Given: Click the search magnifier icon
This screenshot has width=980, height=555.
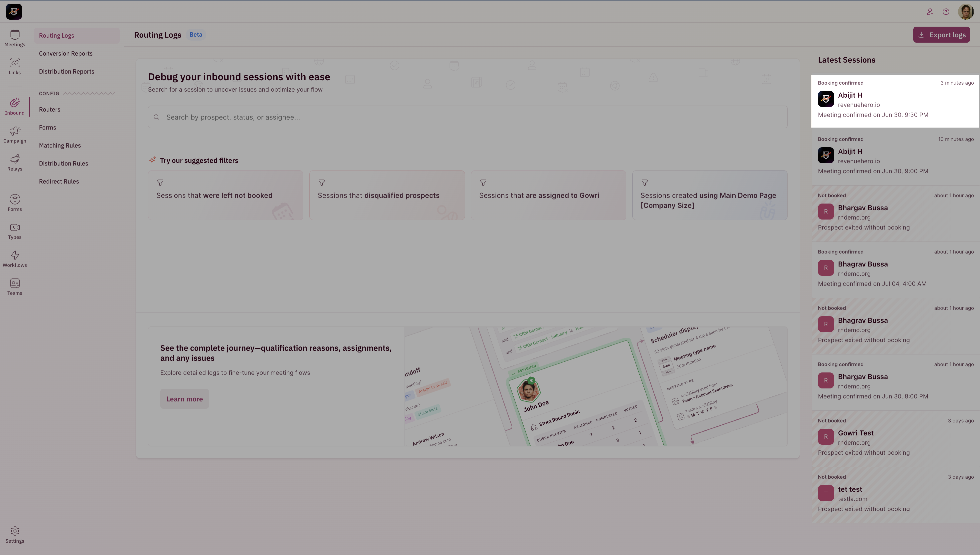Looking at the screenshot, I should [156, 117].
